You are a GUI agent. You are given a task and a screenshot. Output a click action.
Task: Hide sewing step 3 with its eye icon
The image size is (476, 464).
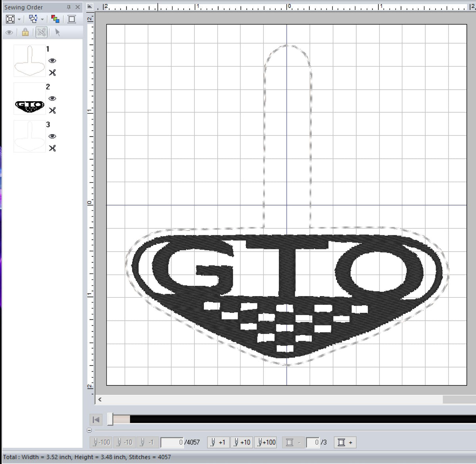pos(52,136)
